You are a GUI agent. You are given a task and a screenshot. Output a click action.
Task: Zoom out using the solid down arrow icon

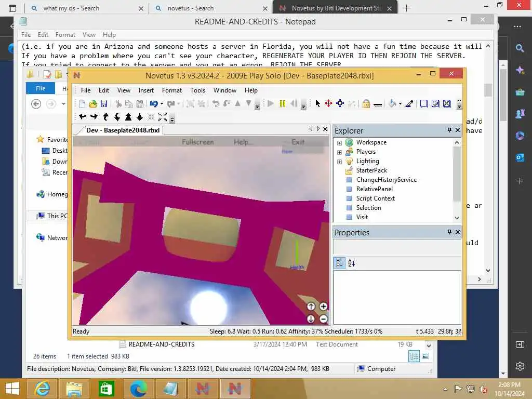point(139,117)
